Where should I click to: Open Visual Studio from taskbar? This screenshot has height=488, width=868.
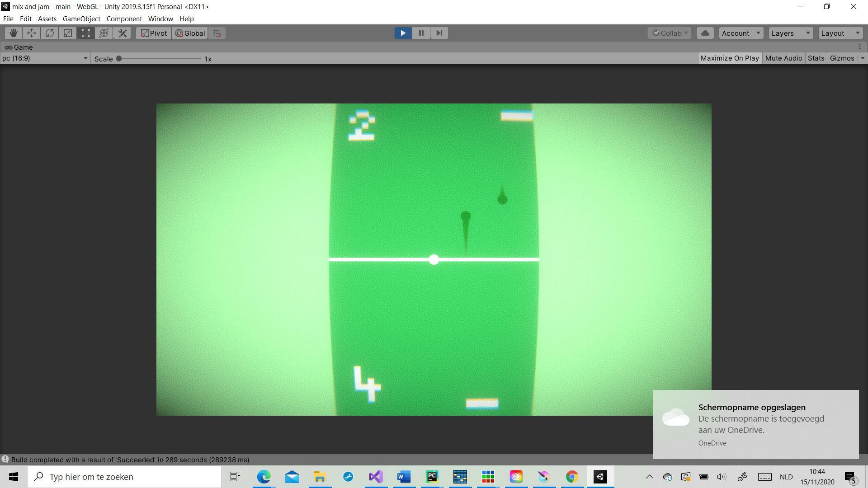tap(376, 477)
